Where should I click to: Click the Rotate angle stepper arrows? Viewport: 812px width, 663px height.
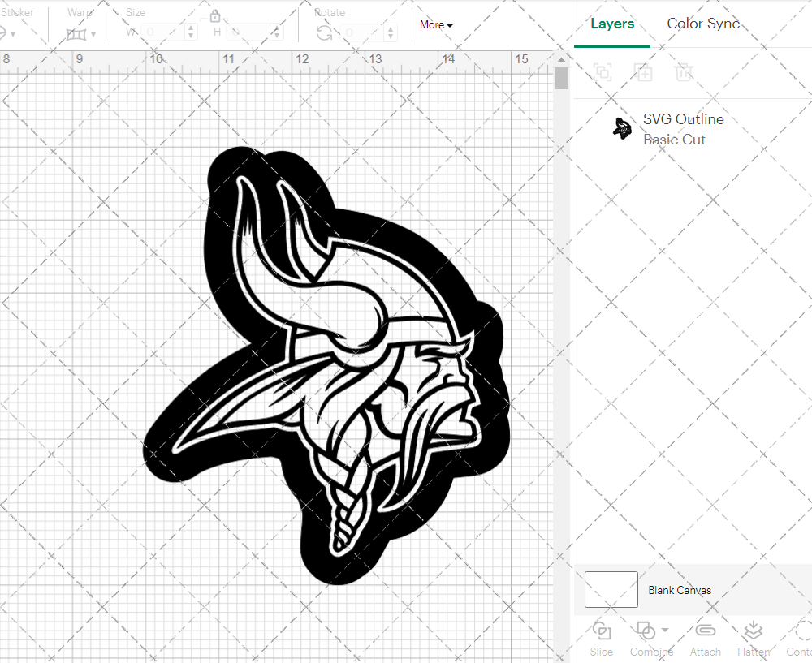[392, 32]
